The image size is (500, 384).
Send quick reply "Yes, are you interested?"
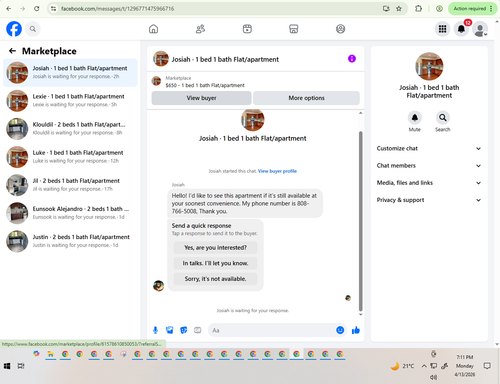215,248
